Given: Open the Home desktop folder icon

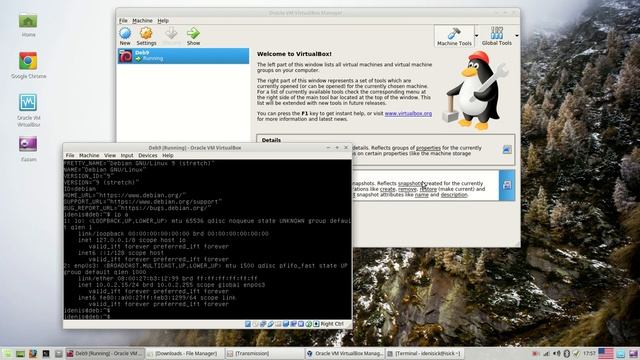Looking at the screenshot, I should pyautogui.click(x=28, y=25).
